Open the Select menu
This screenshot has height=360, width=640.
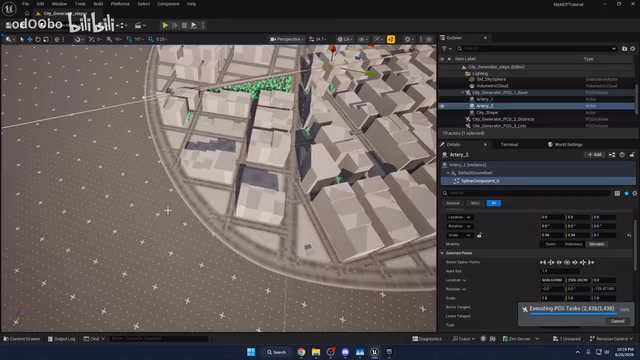[144, 4]
